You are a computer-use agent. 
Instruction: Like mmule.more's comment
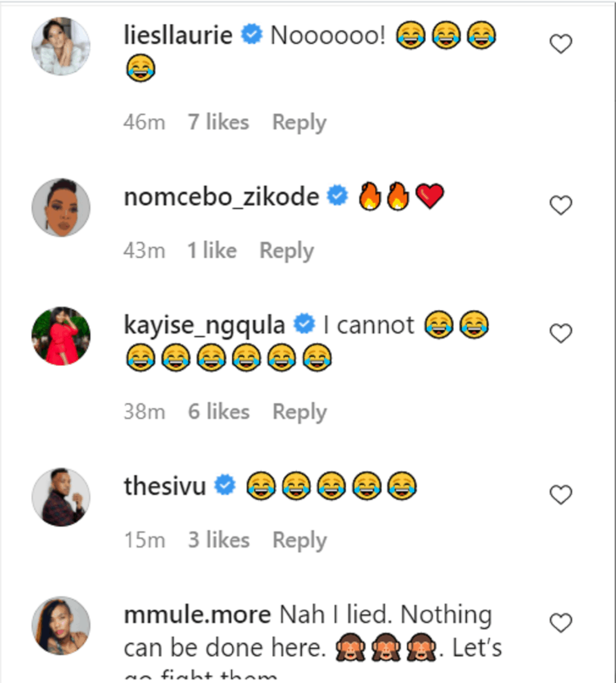point(561,624)
